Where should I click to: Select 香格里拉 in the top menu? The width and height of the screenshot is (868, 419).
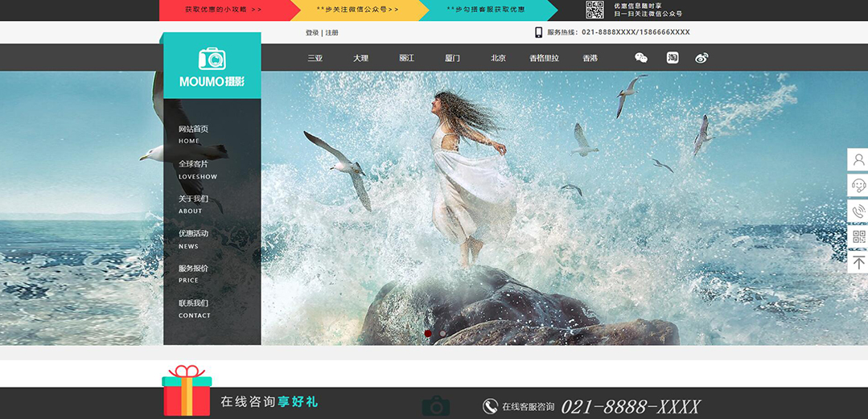point(544,58)
